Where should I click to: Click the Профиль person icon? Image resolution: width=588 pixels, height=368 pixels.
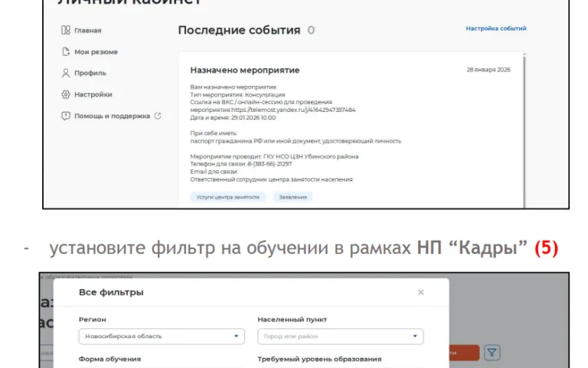66,74
